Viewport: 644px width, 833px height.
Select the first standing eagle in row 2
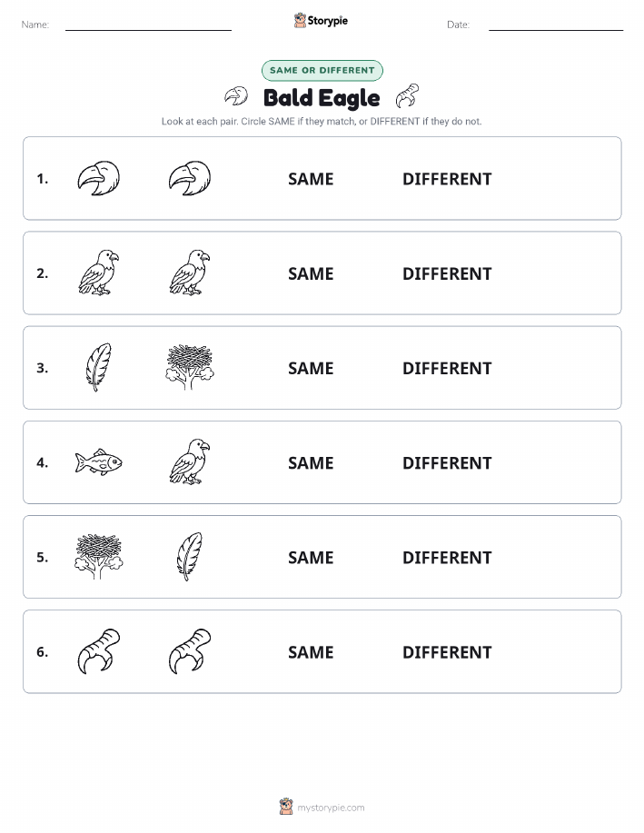point(99,273)
